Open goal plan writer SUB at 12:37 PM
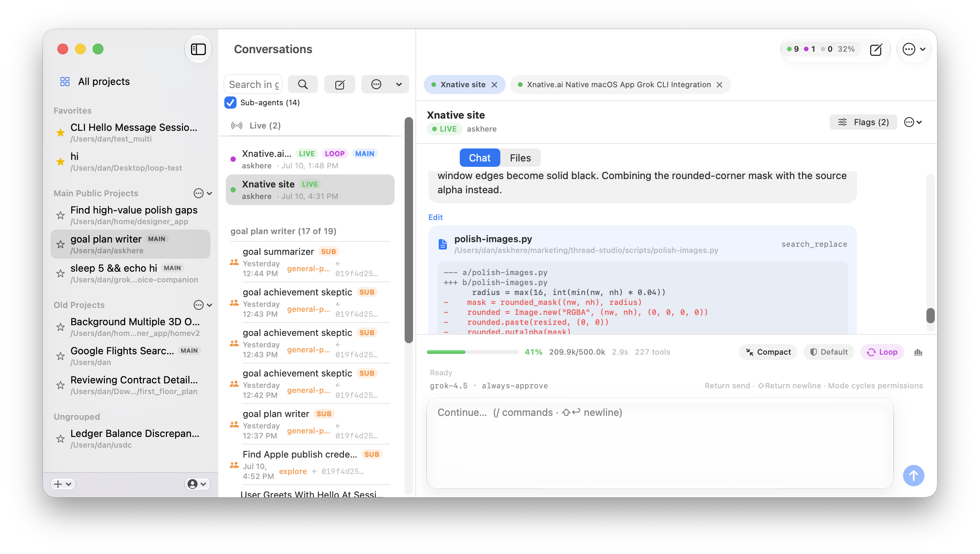Viewport: 980px width, 554px height. pyautogui.click(x=310, y=424)
